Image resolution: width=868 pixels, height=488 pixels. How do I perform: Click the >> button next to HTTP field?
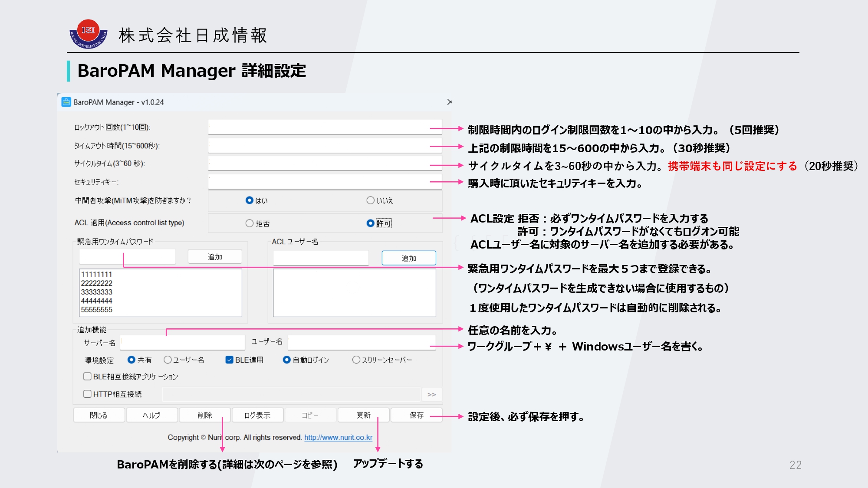431,394
